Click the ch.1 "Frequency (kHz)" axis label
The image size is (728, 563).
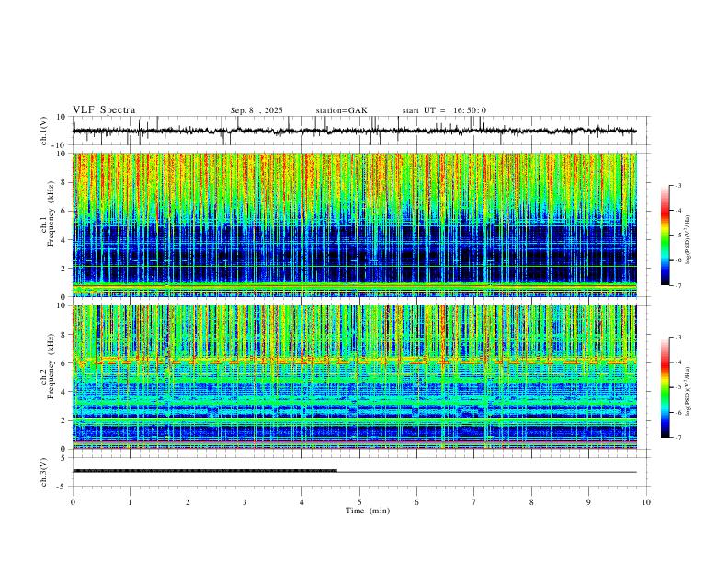(51, 213)
